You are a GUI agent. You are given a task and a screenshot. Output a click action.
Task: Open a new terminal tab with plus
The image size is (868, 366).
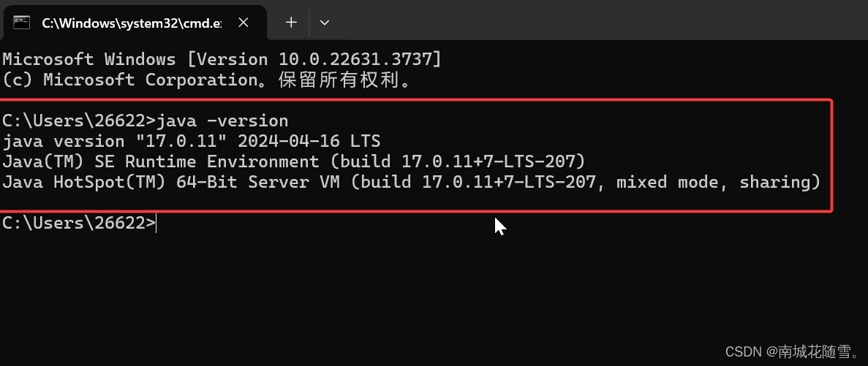[291, 22]
